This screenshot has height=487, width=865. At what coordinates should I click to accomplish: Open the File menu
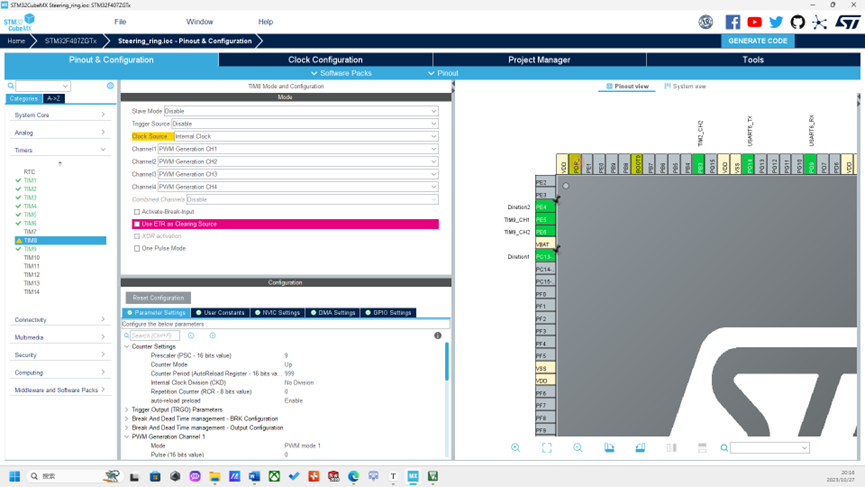click(120, 22)
